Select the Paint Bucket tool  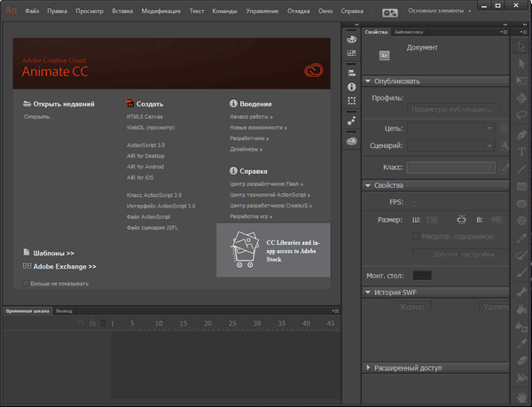[521, 309]
